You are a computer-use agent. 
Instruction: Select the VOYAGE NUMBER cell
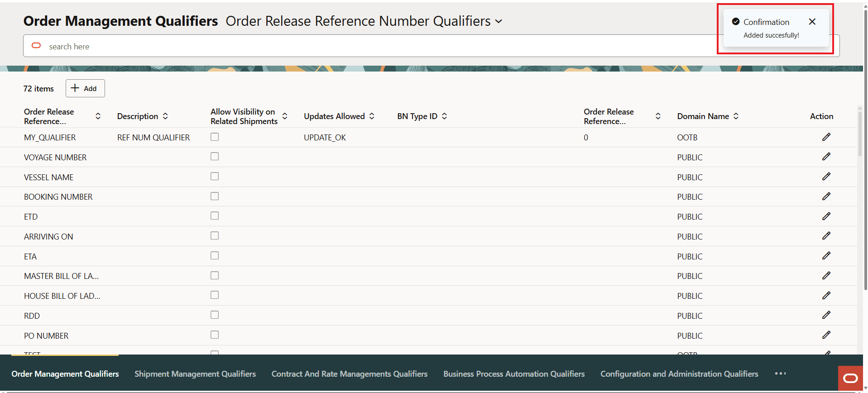point(55,158)
